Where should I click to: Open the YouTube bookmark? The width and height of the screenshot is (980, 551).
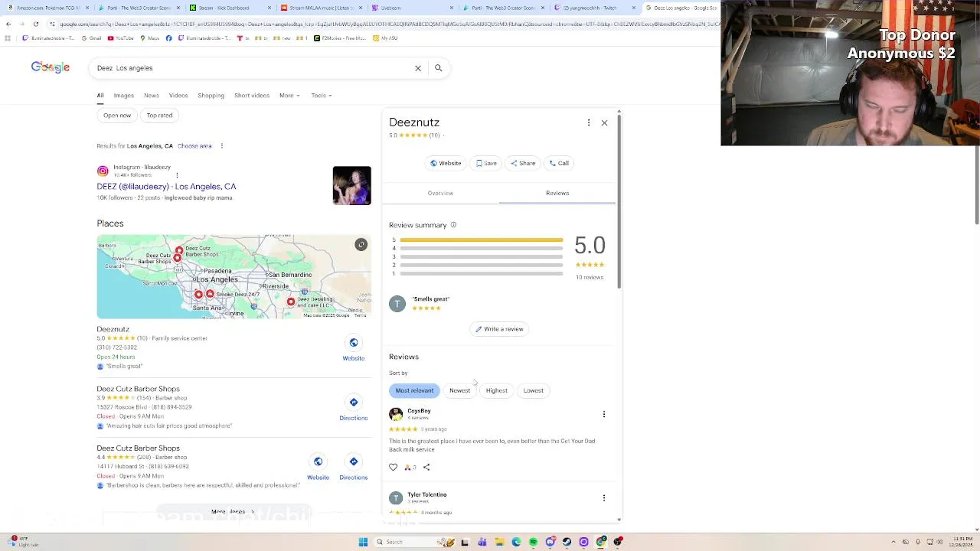[x=121, y=37]
